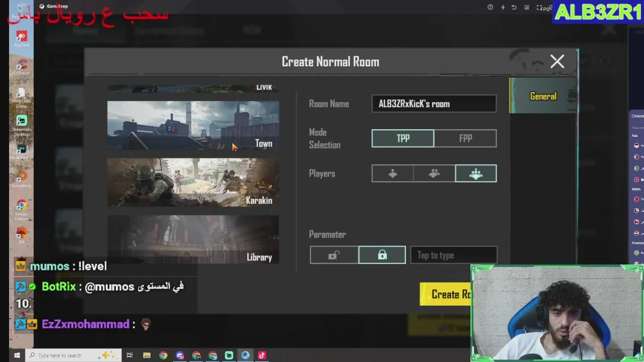Select the Town map thumbnail
The image size is (644, 362).
[193, 125]
